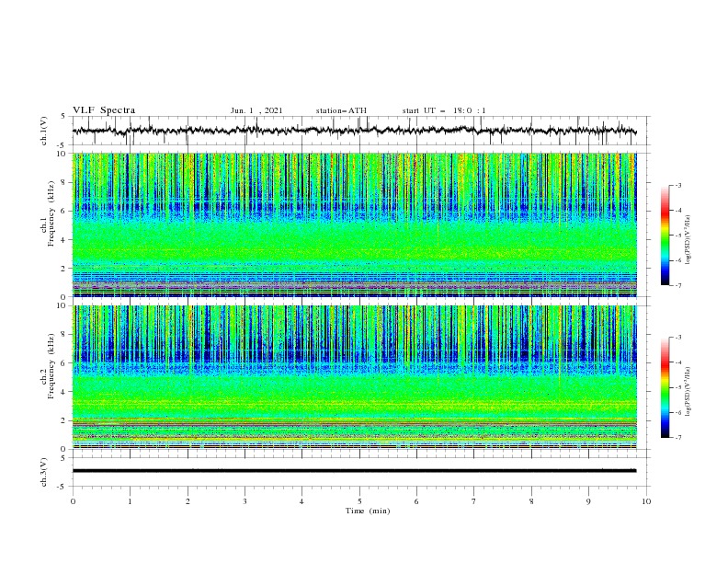Select the "Time (min)" x-axis label
The image size is (728, 563).
368,511
